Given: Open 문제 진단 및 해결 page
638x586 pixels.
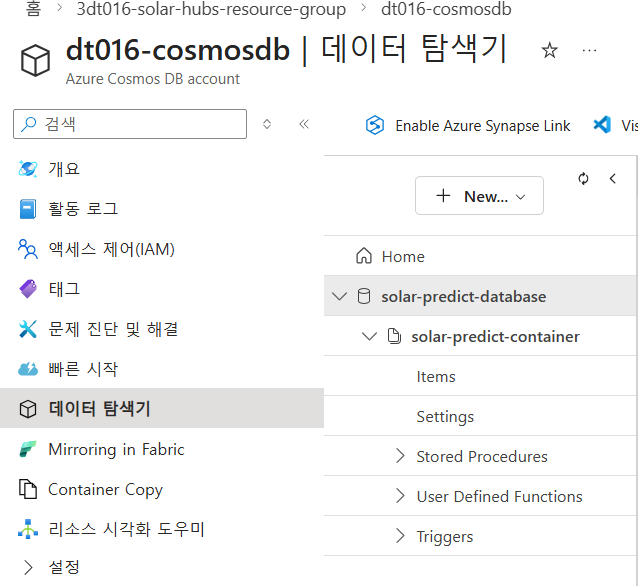Looking at the screenshot, I should pos(113,329).
